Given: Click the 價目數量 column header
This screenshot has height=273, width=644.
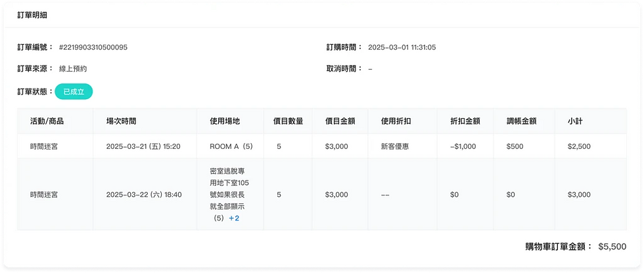Looking at the screenshot, I should [x=288, y=121].
